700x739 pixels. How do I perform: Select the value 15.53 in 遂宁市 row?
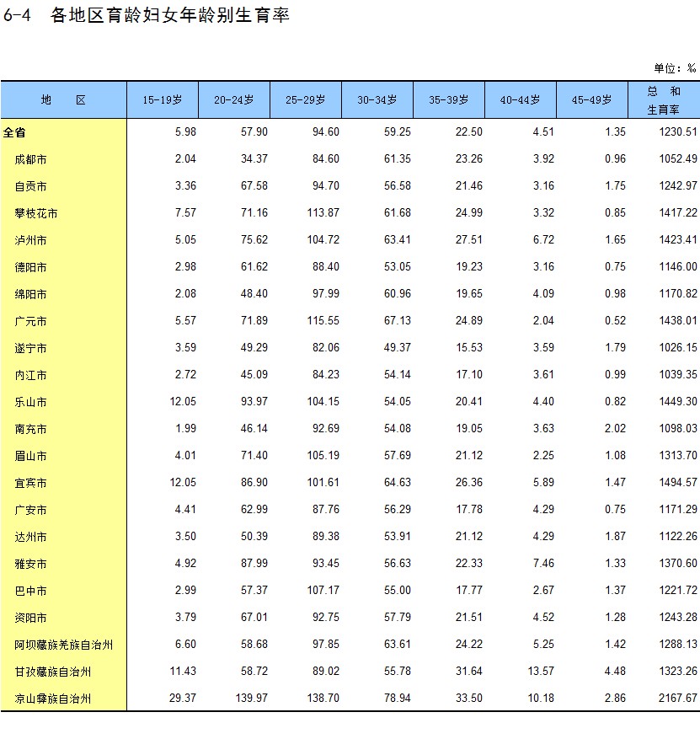tap(469, 347)
